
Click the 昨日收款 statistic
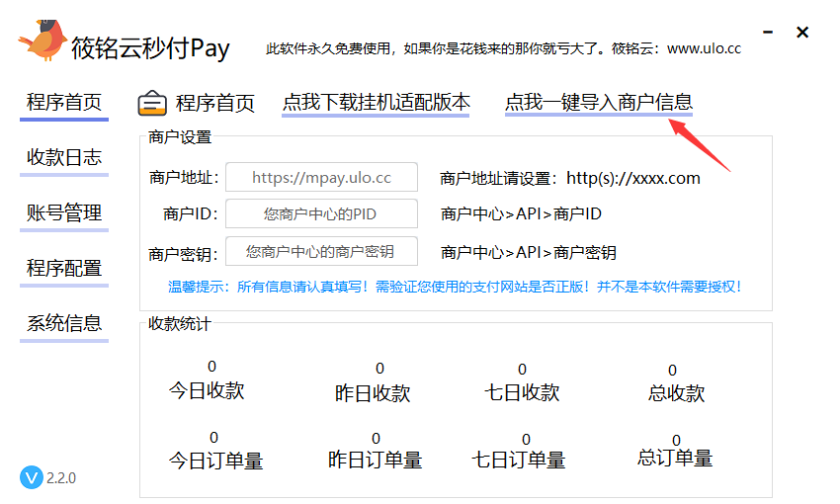point(373,384)
